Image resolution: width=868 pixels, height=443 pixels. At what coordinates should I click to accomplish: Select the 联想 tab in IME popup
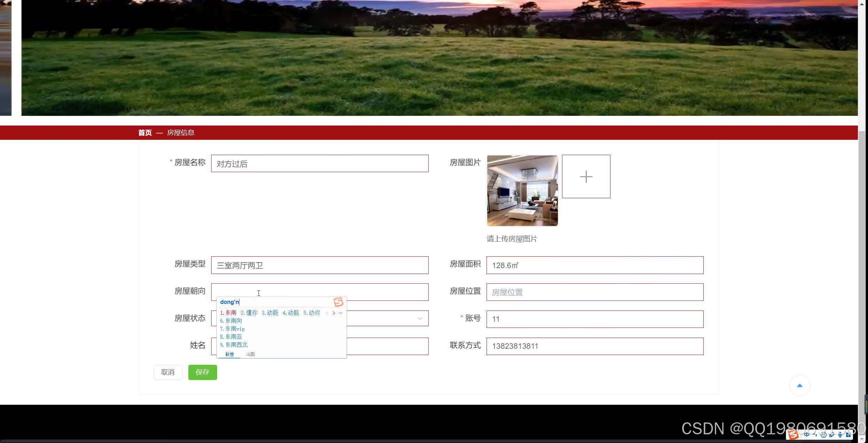point(229,354)
